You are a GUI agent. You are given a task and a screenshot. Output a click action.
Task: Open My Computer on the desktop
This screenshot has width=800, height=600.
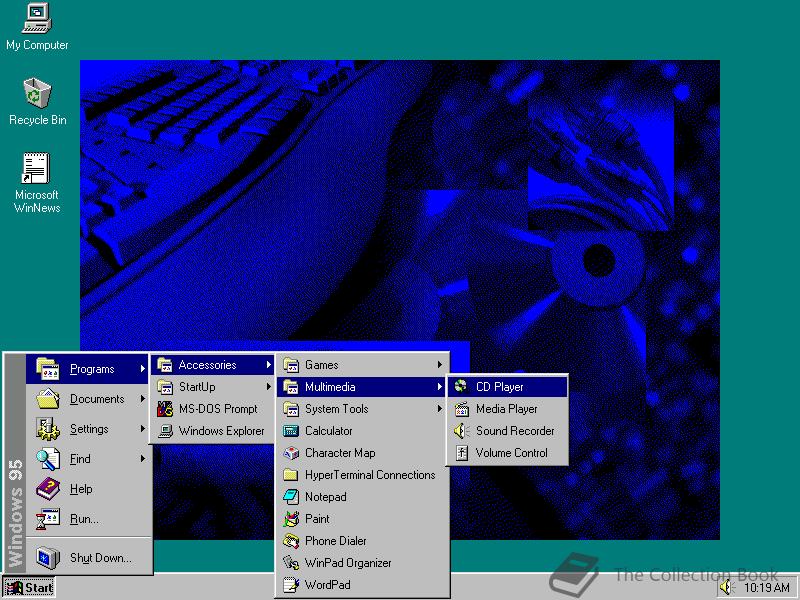point(37,25)
